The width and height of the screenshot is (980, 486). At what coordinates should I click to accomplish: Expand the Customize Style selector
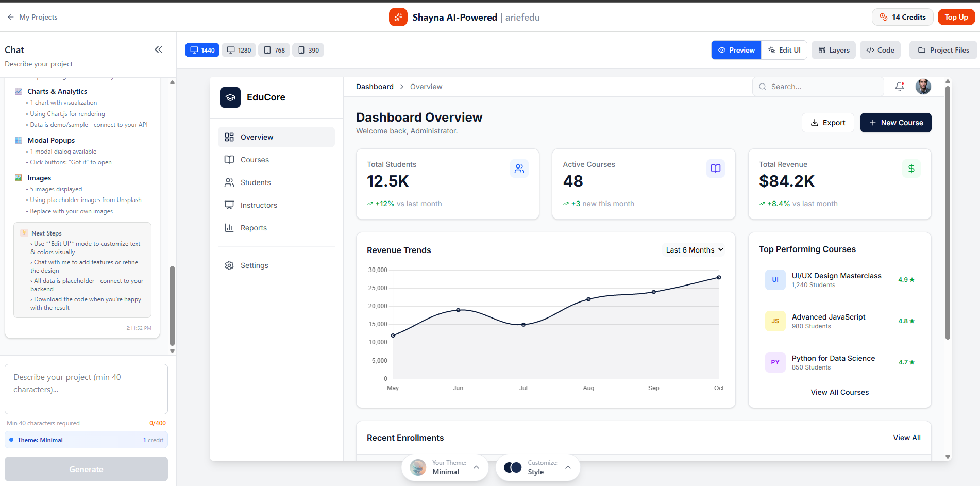tap(538, 467)
